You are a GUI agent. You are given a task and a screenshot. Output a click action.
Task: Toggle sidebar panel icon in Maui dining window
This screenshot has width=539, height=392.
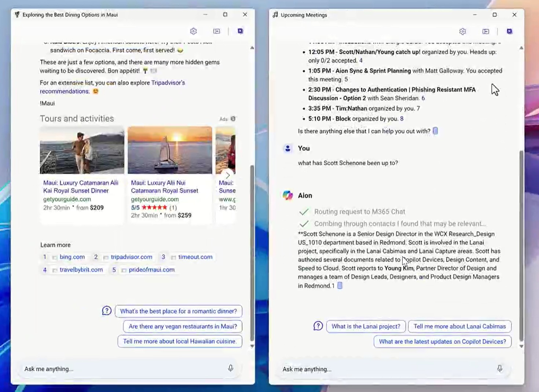(217, 31)
